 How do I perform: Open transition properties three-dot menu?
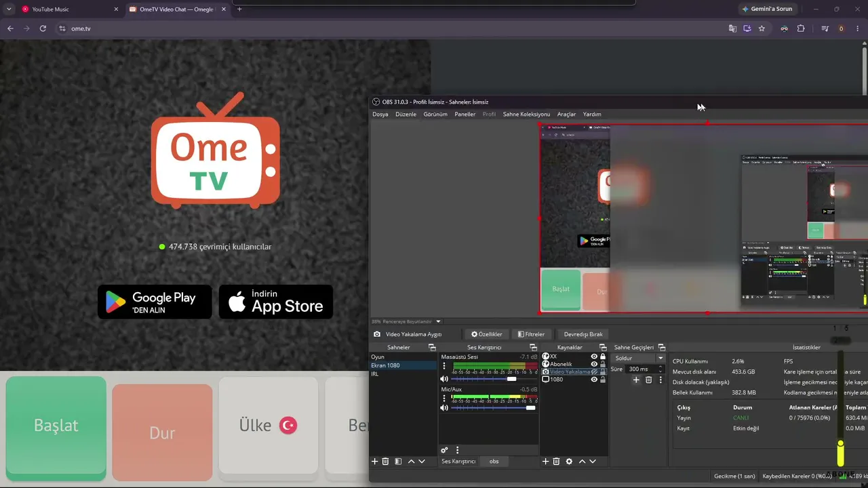[660, 380]
